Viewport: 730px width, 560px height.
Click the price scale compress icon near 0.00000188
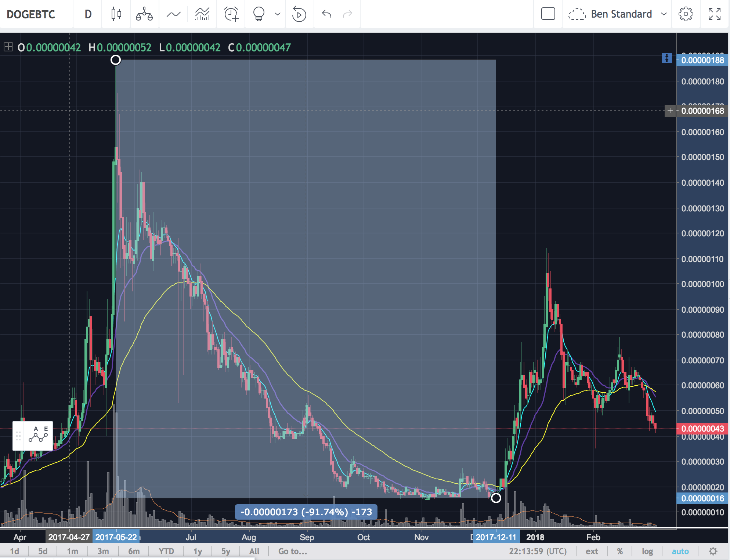(x=667, y=58)
